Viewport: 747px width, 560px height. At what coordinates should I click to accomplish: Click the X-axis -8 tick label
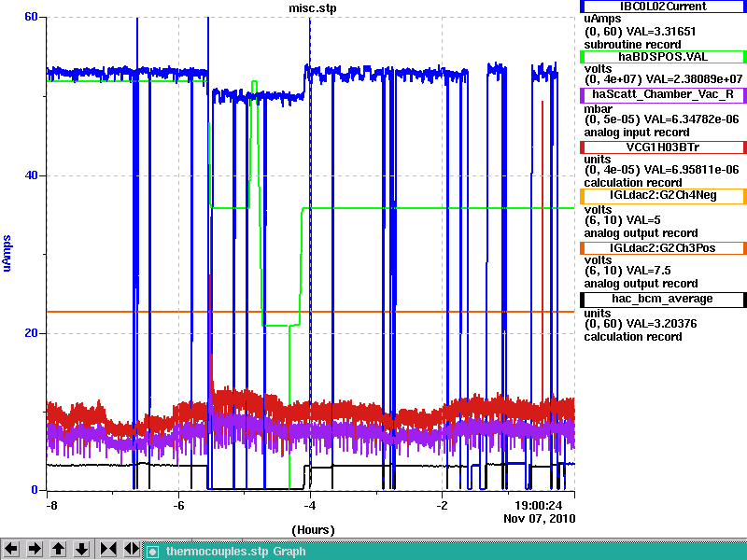pyautogui.click(x=51, y=506)
